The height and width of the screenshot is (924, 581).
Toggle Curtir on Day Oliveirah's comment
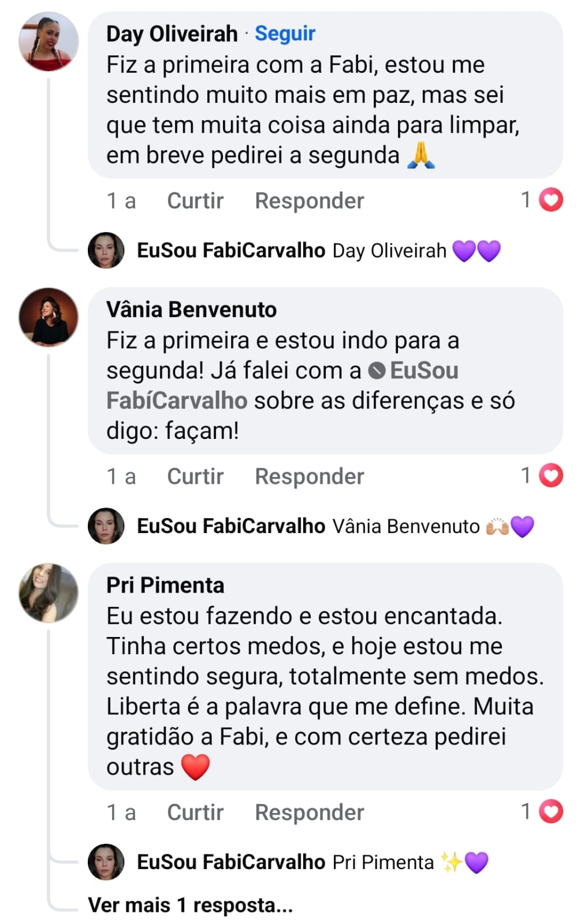click(195, 201)
